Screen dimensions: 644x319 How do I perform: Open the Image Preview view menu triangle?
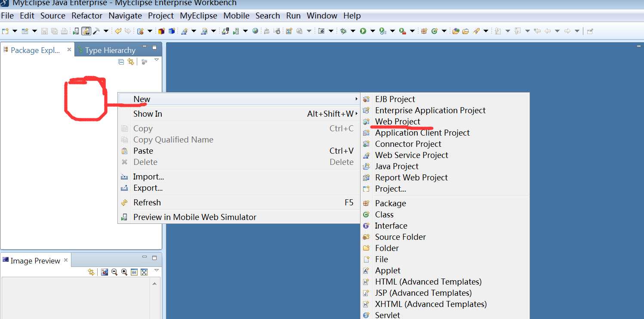[x=157, y=270]
